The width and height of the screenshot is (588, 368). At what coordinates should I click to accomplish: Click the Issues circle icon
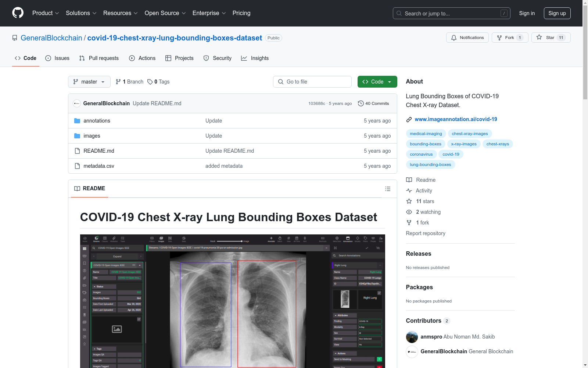(x=48, y=58)
